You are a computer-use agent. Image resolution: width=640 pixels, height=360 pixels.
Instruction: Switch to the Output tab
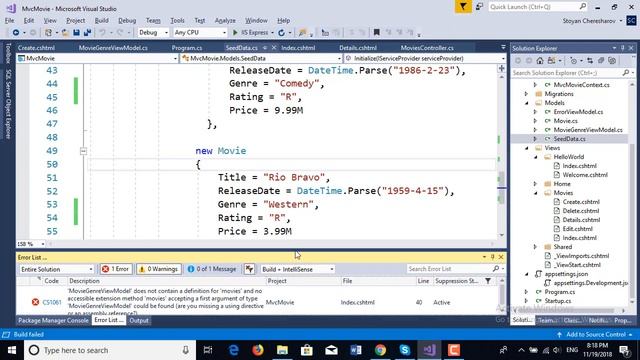tap(139, 320)
